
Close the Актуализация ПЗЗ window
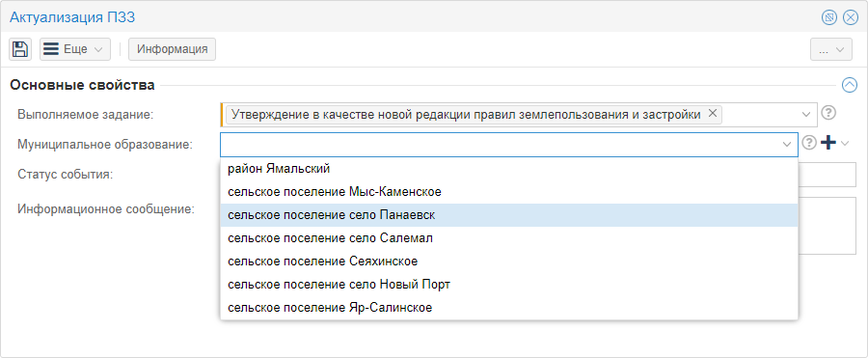click(x=851, y=17)
